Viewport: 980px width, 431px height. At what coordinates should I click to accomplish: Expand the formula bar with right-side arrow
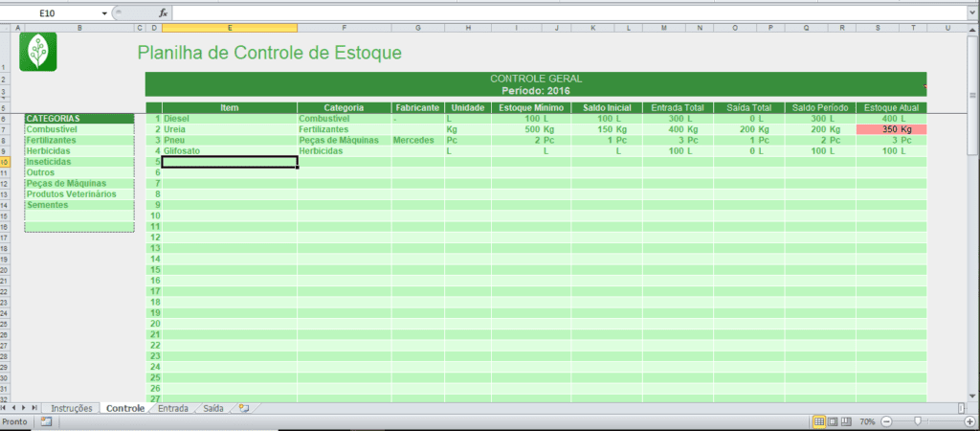tap(973, 12)
